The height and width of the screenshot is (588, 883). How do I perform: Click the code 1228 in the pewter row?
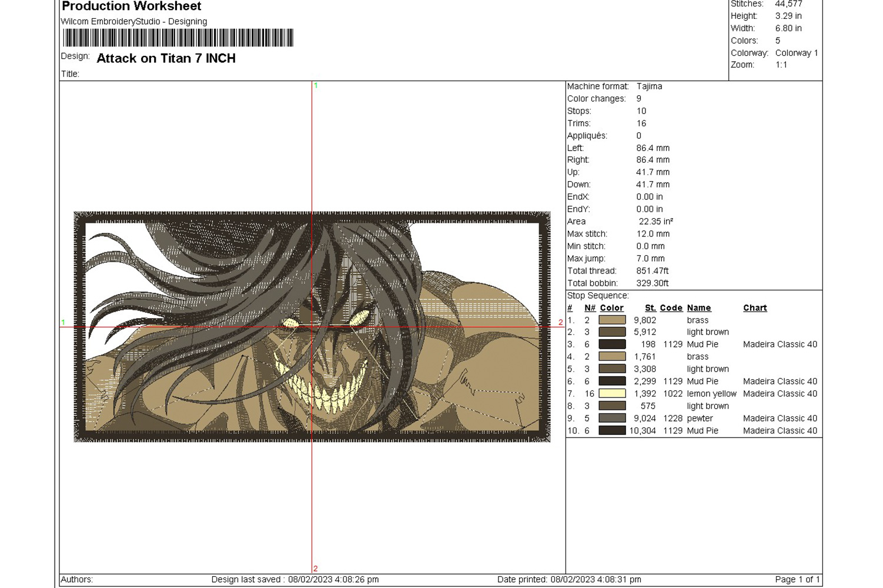(x=673, y=419)
